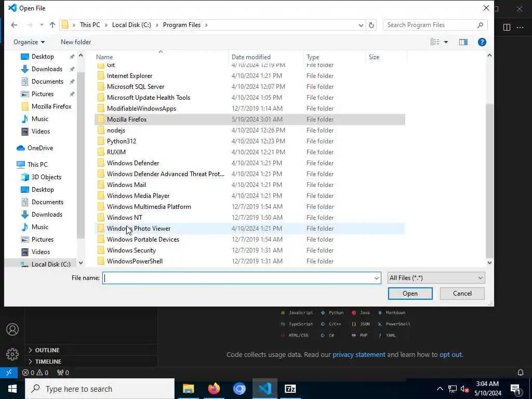Toggle the preview pane icon
532x399 pixels.
pos(463,42)
